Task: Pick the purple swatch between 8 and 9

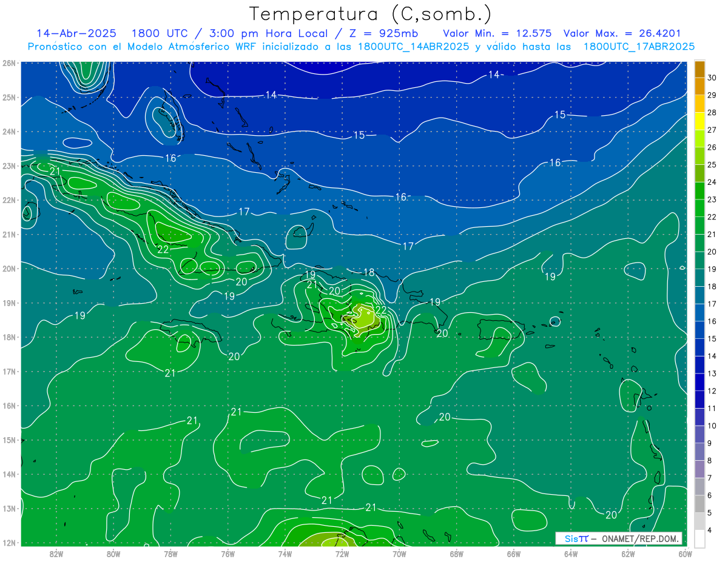Action: coord(699,452)
